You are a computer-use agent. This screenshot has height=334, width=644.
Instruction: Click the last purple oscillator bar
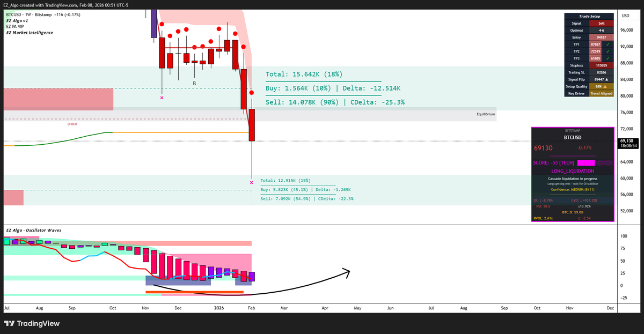[252, 277]
